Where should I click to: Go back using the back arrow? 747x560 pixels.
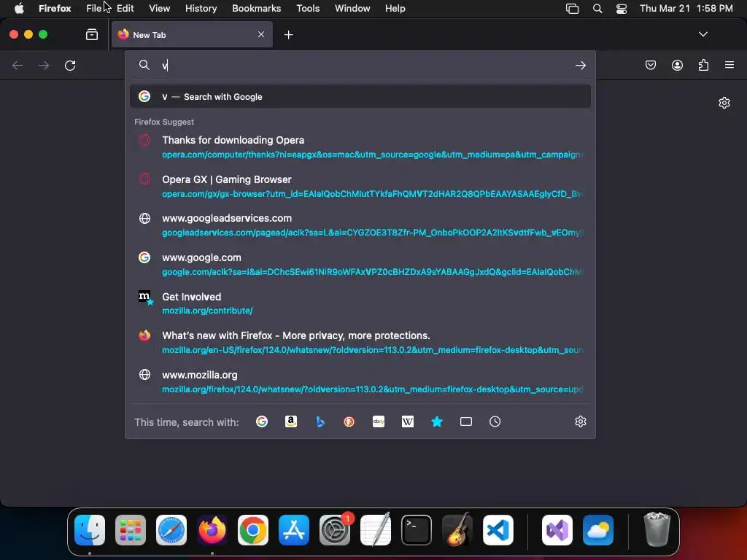point(18,65)
